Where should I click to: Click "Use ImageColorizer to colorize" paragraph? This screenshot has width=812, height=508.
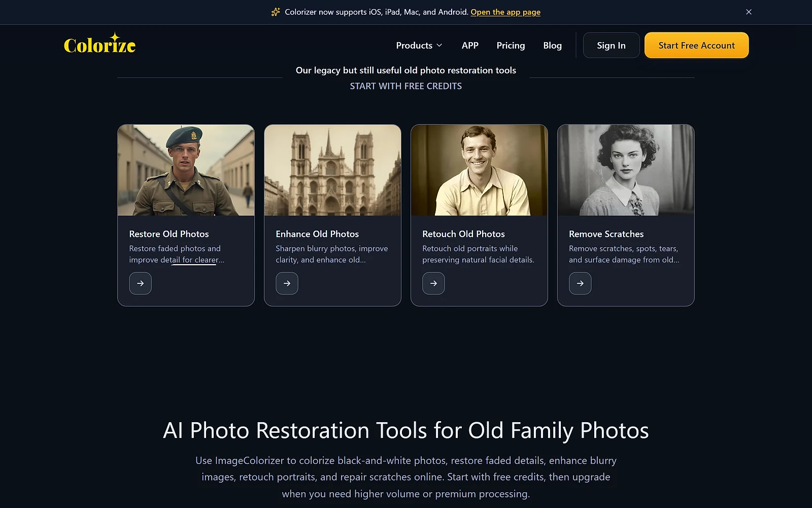(406, 477)
